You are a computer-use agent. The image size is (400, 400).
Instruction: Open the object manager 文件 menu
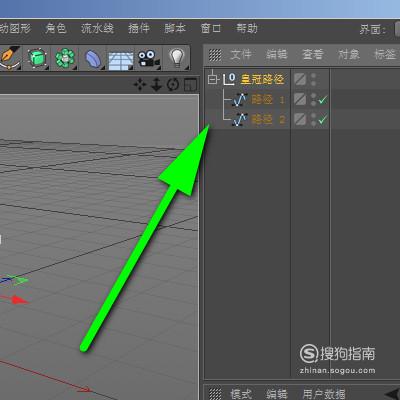(x=241, y=54)
